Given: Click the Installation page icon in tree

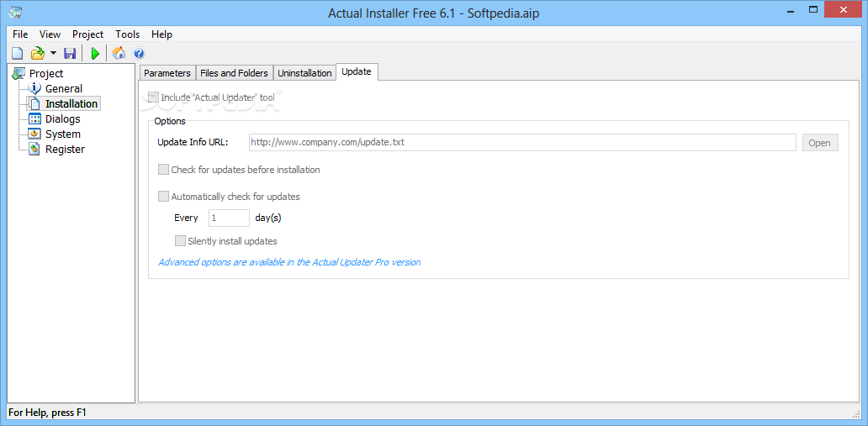Looking at the screenshot, I should point(34,103).
